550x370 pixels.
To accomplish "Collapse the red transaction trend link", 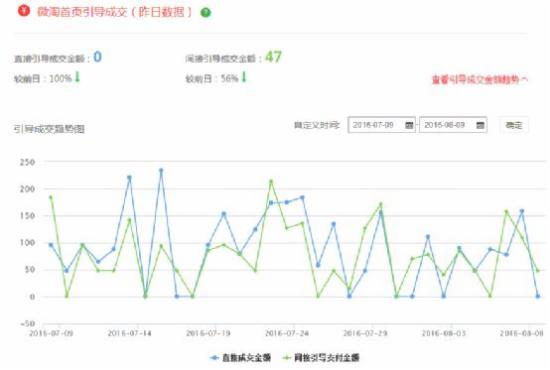I will [479, 80].
